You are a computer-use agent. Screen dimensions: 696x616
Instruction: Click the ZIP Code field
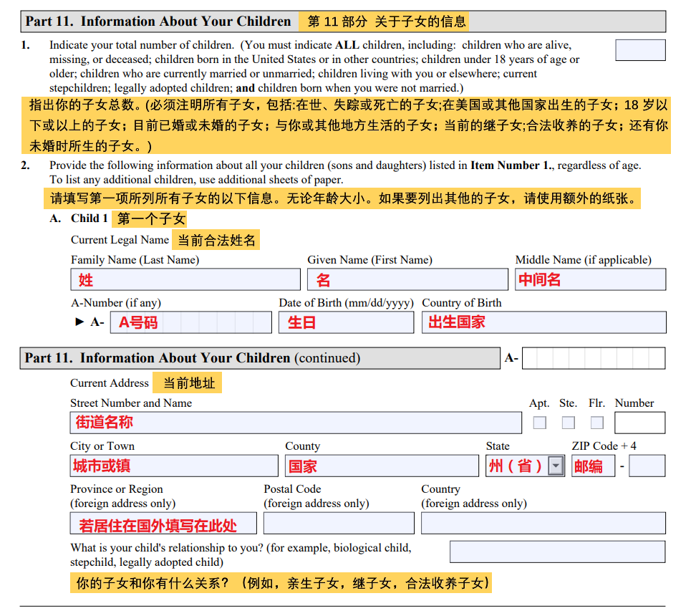coord(594,466)
